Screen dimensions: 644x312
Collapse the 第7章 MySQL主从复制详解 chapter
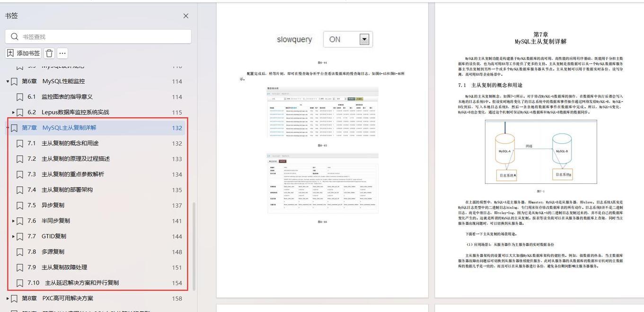click(x=8, y=128)
